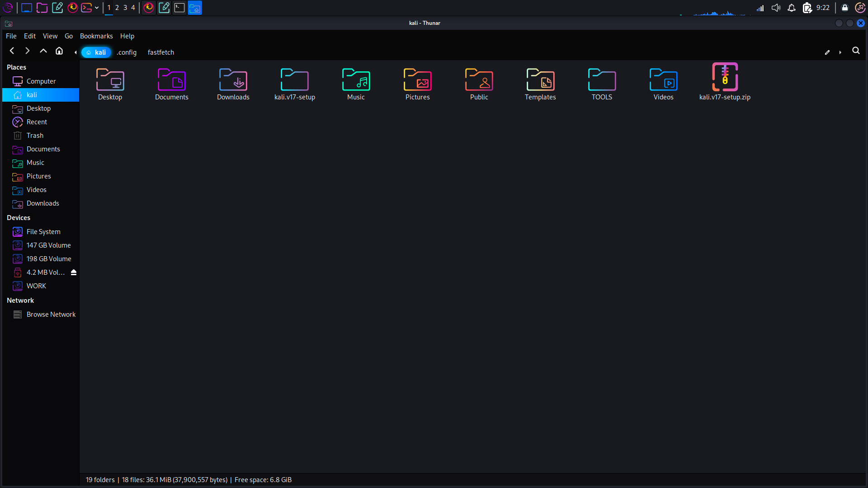Click the volume speaker tray icon
This screenshot has height=488, width=868.
click(x=776, y=8)
